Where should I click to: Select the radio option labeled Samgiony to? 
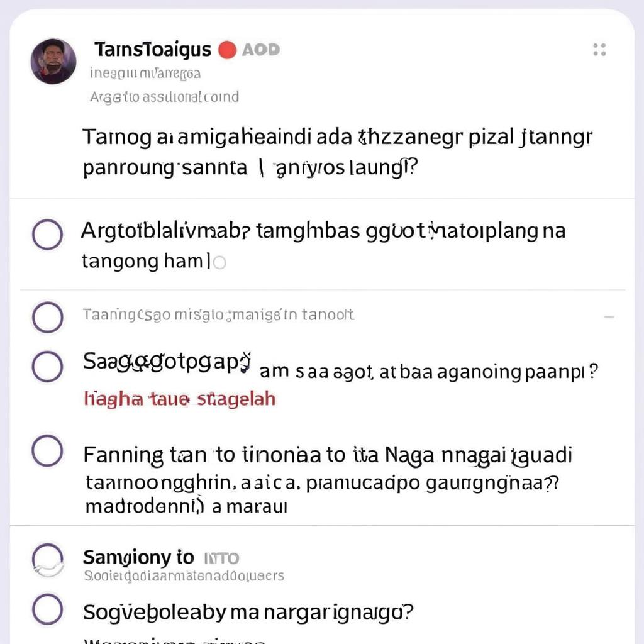point(48,559)
